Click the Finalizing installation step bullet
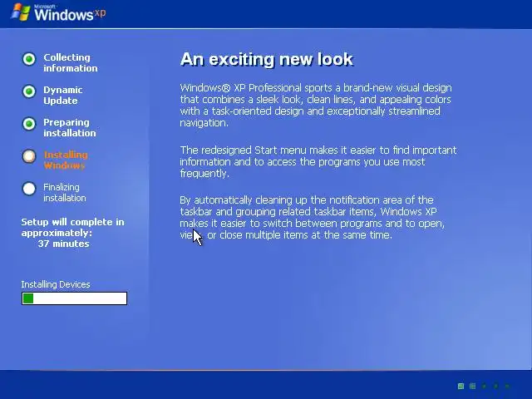The height and width of the screenshot is (399, 532). point(29,189)
